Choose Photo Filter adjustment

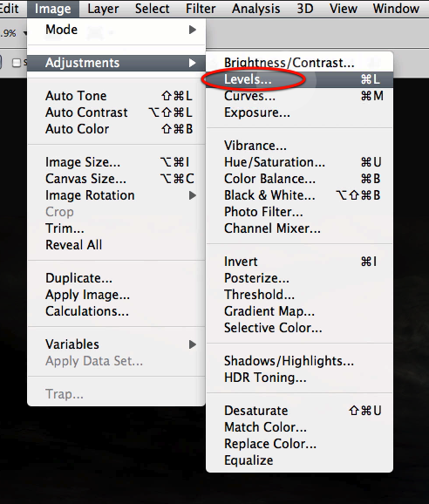tap(299, 212)
